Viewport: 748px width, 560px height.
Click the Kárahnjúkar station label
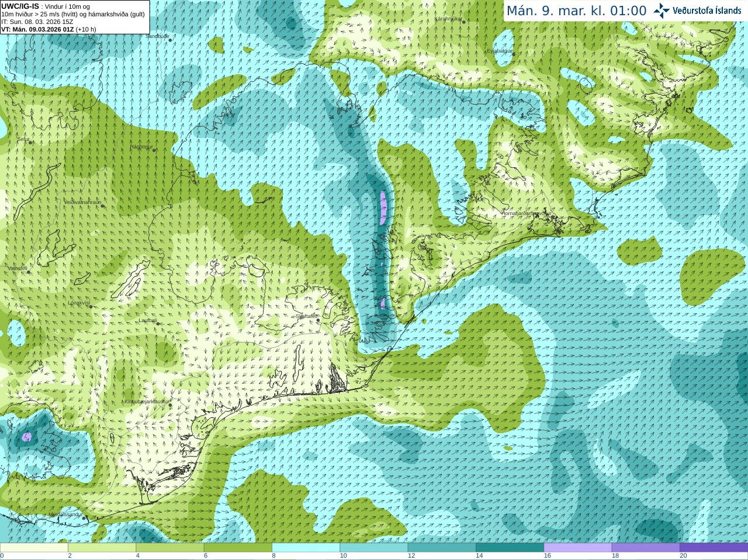448,19
